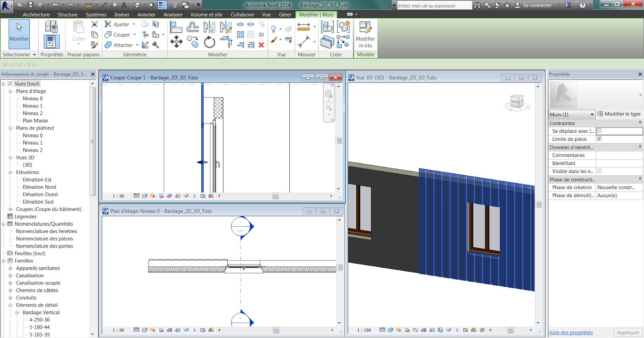Choose the Mirror - Draw Axis tool
Screen dimensions: 644x338
tap(226, 28)
